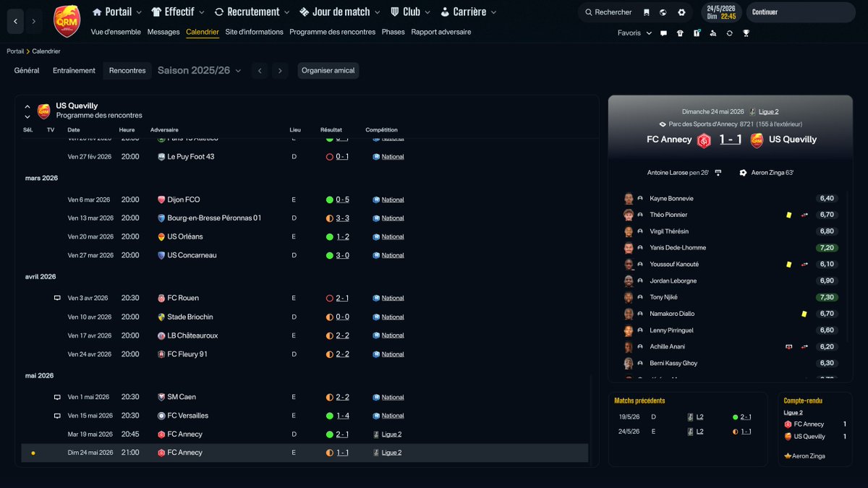Switch to the Messages tab
868x488 pixels.
click(163, 32)
